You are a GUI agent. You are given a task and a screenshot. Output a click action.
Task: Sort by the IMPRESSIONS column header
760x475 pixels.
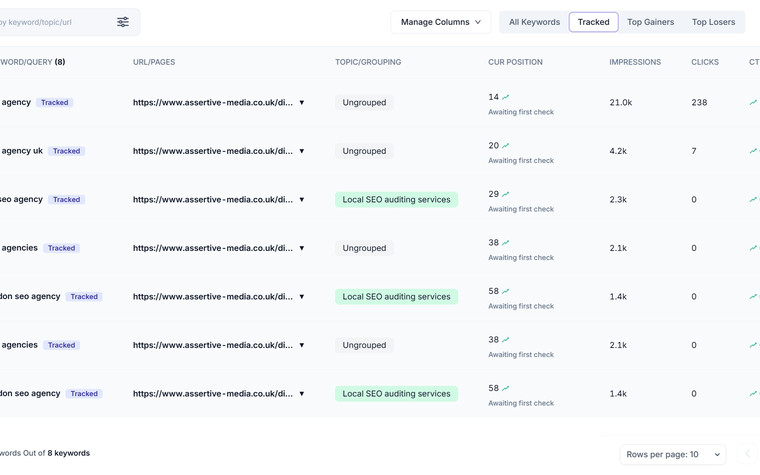point(635,62)
